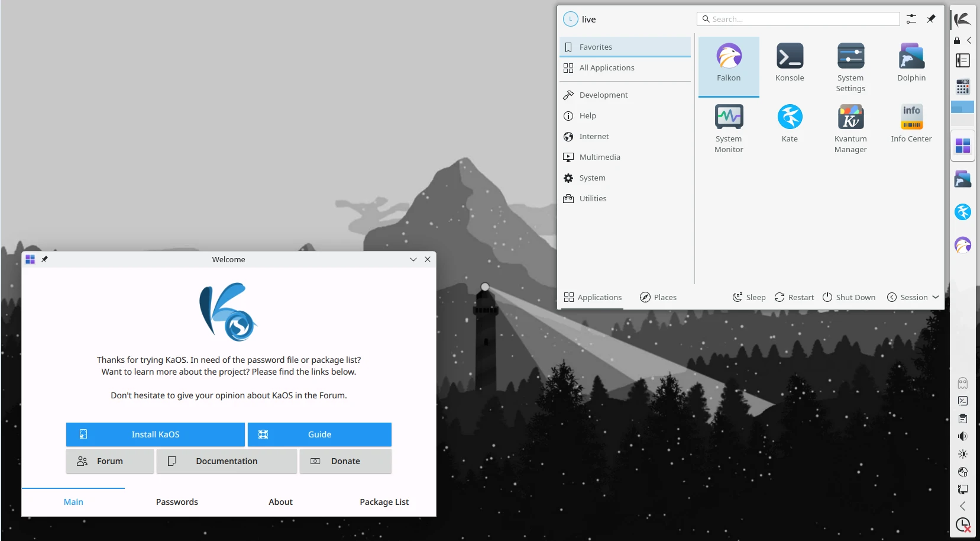Image resolution: width=980 pixels, height=541 pixels.
Task: Collapse the system tray with the arrow
Action: click(x=963, y=506)
